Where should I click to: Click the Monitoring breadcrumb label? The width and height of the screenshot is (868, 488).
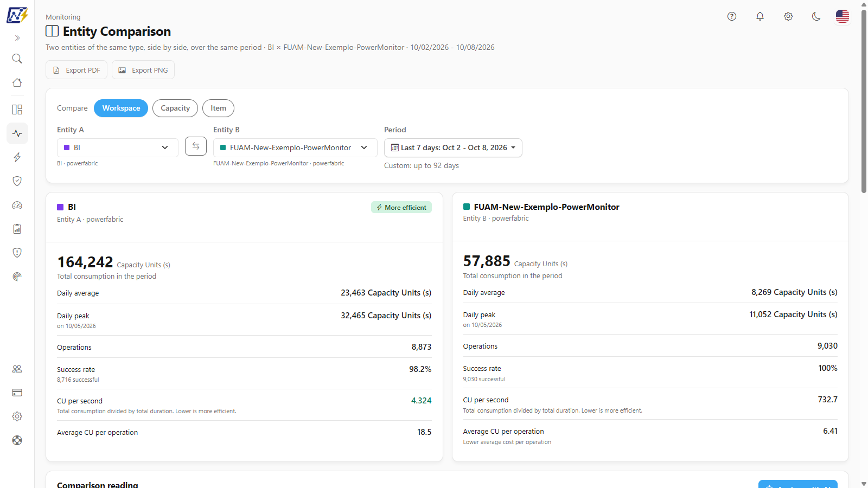click(63, 17)
